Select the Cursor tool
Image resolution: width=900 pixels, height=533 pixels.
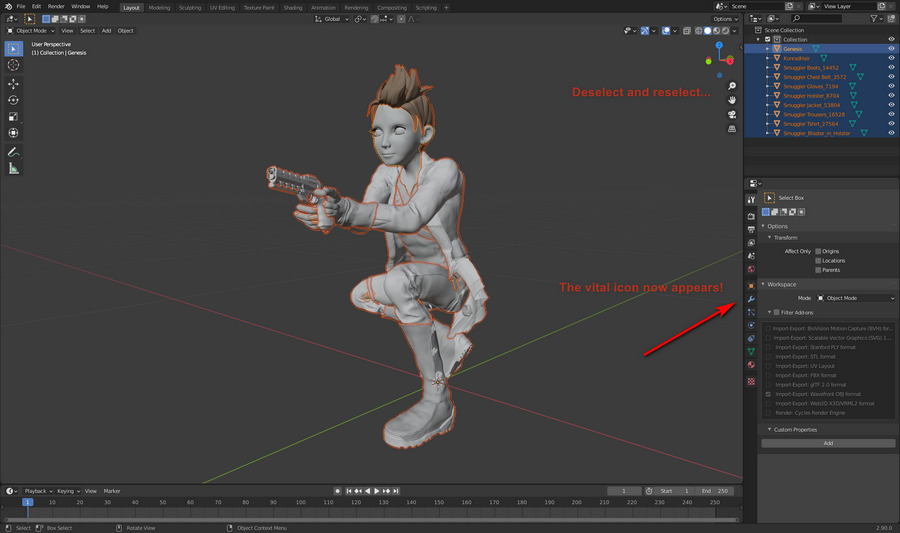14,65
